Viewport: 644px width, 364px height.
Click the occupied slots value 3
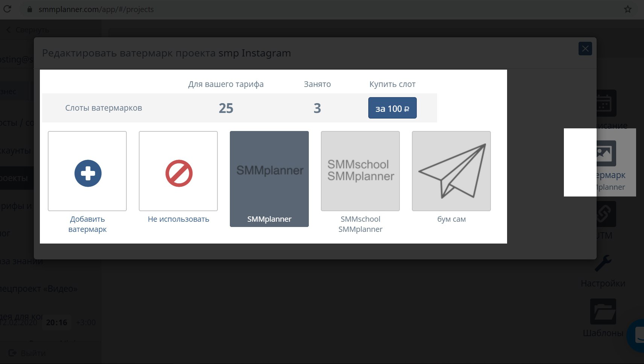[317, 108]
